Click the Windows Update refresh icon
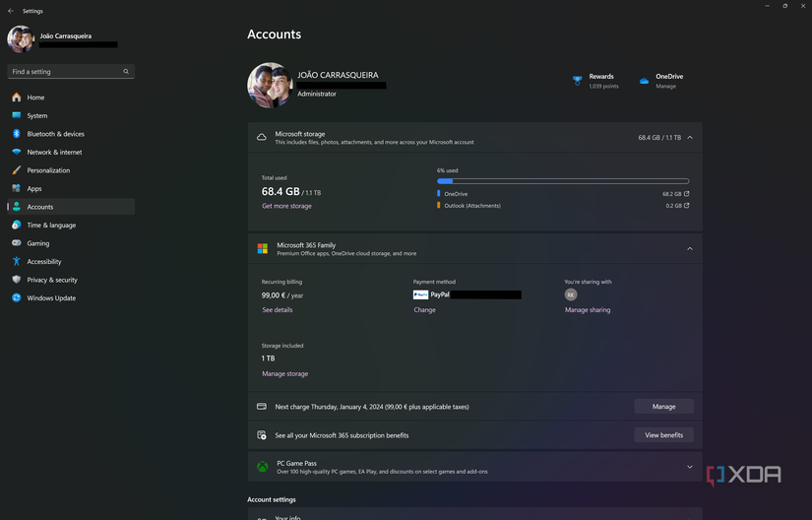 click(17, 297)
